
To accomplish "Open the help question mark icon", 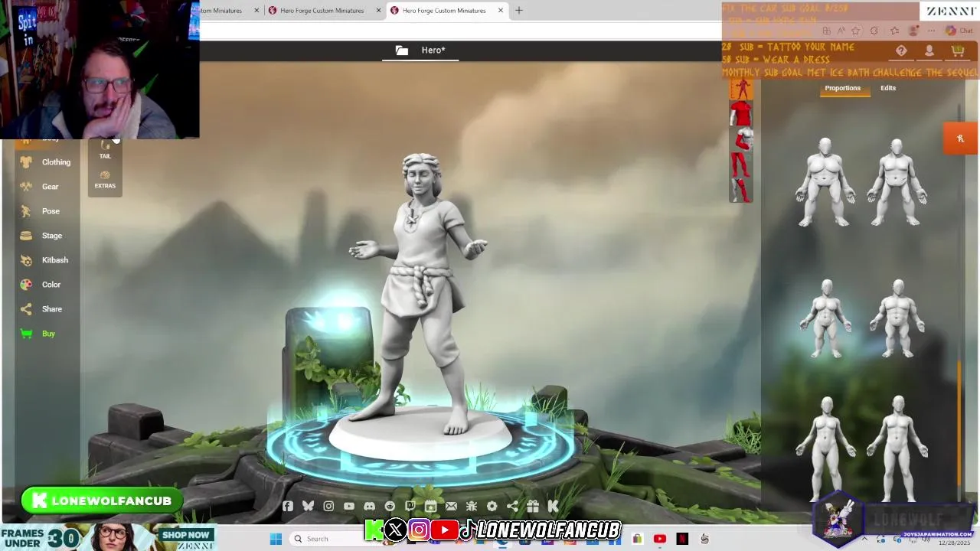I will [901, 51].
